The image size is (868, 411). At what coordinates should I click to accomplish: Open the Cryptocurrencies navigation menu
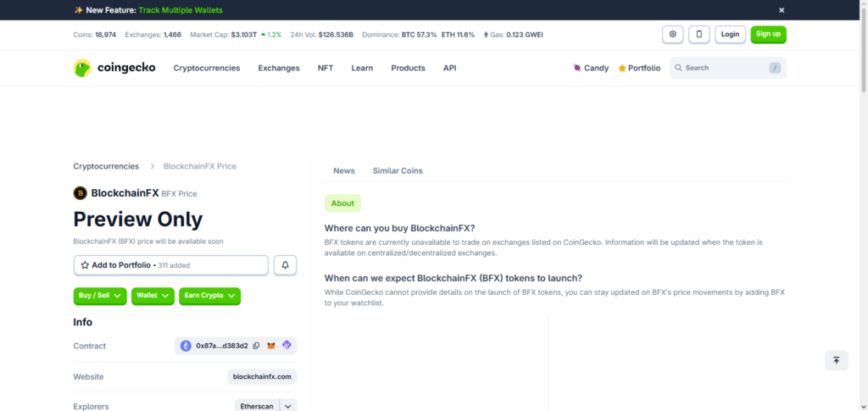tap(207, 68)
